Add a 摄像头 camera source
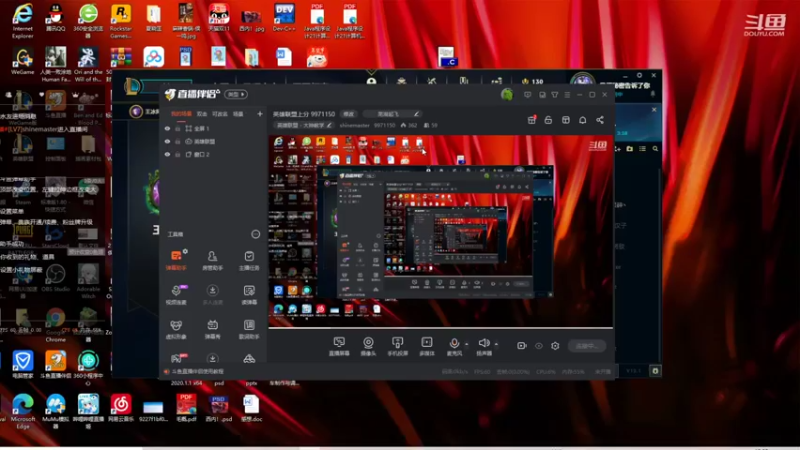The width and height of the screenshot is (800, 450). (x=368, y=346)
